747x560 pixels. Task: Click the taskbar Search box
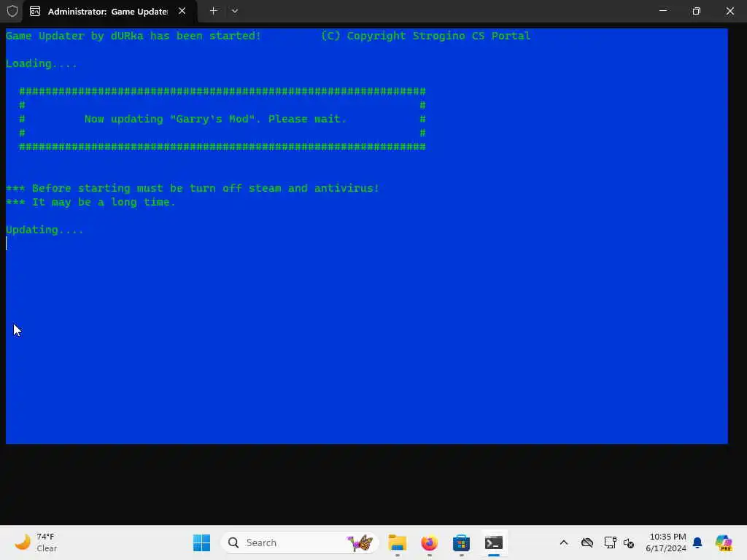point(300,542)
